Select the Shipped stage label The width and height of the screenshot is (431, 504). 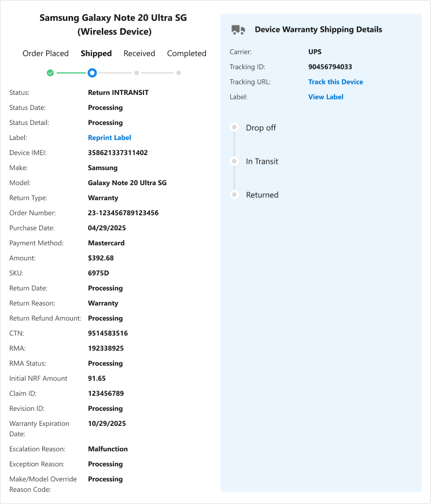tap(96, 53)
